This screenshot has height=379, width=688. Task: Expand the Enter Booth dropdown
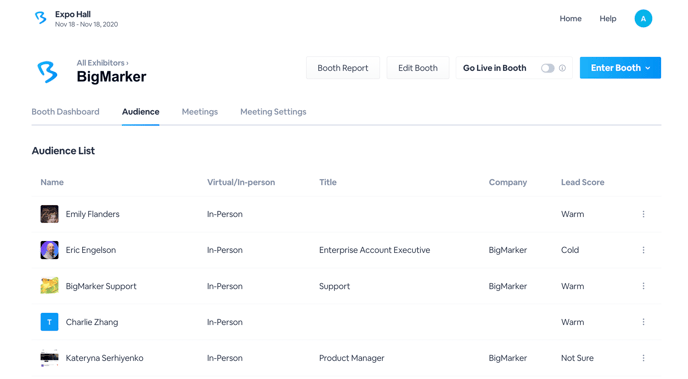coord(620,68)
